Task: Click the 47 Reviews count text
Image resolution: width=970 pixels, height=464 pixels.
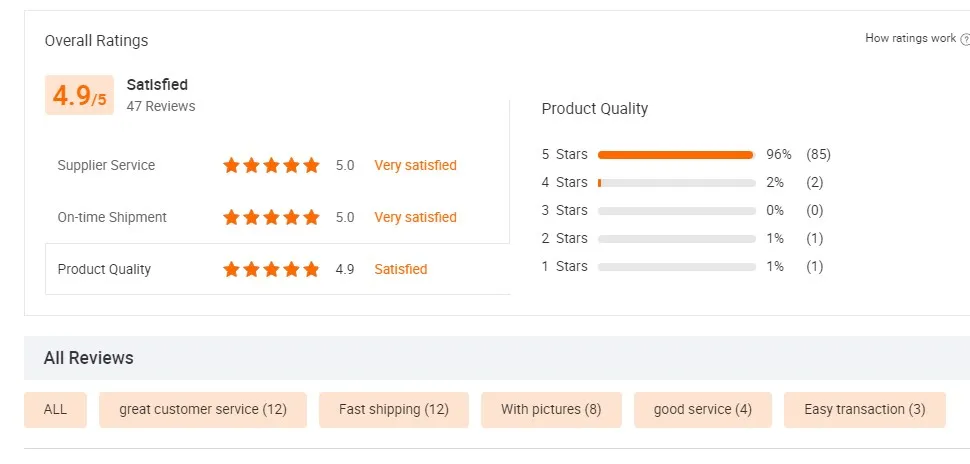Action: click(161, 106)
